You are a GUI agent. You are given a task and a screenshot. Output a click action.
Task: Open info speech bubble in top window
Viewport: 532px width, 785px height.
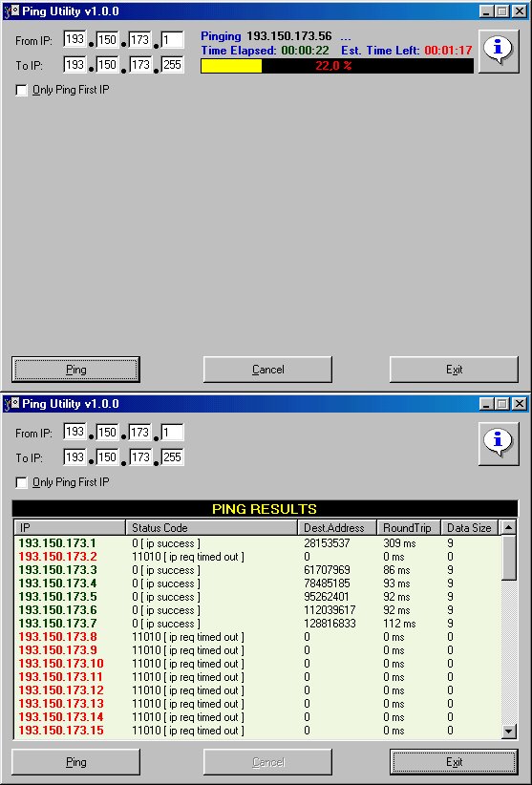click(498, 51)
